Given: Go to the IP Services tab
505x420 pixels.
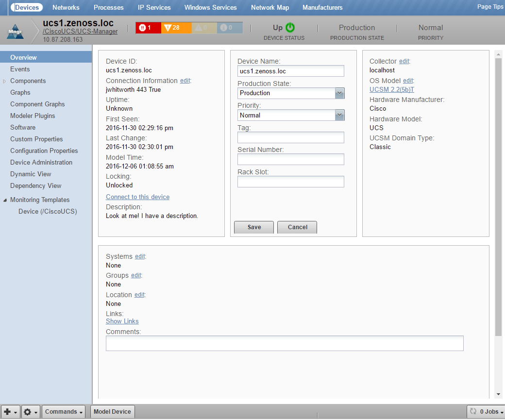Looking at the screenshot, I should 154,7.
